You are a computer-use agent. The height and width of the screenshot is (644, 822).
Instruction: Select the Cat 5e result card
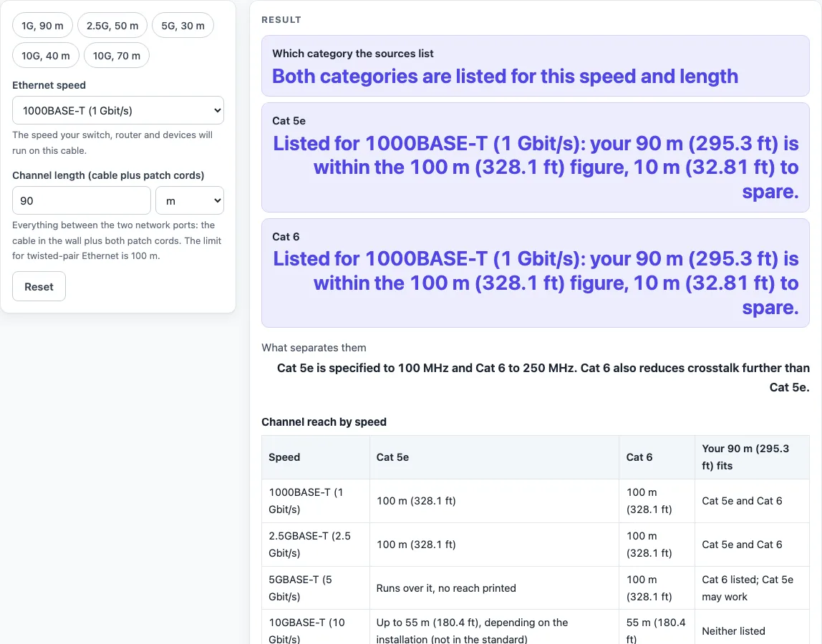coord(536,157)
